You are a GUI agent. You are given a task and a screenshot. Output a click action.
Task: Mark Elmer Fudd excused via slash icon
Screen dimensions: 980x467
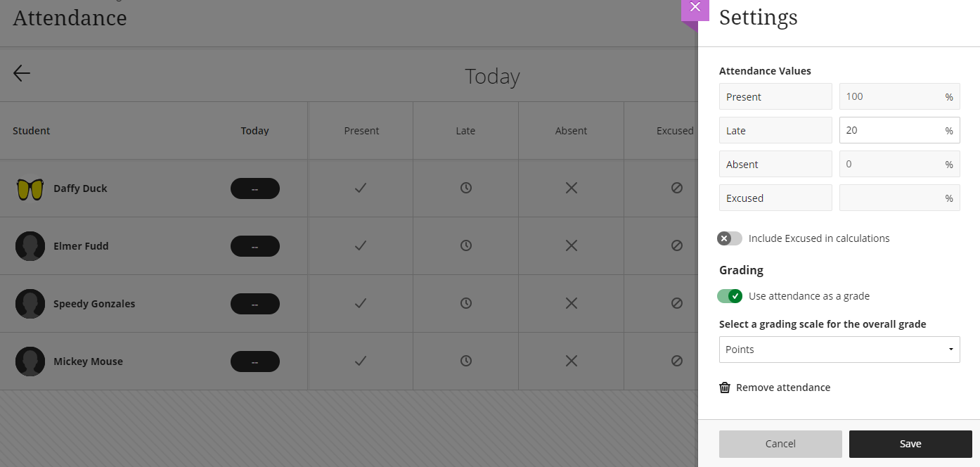[676, 245]
